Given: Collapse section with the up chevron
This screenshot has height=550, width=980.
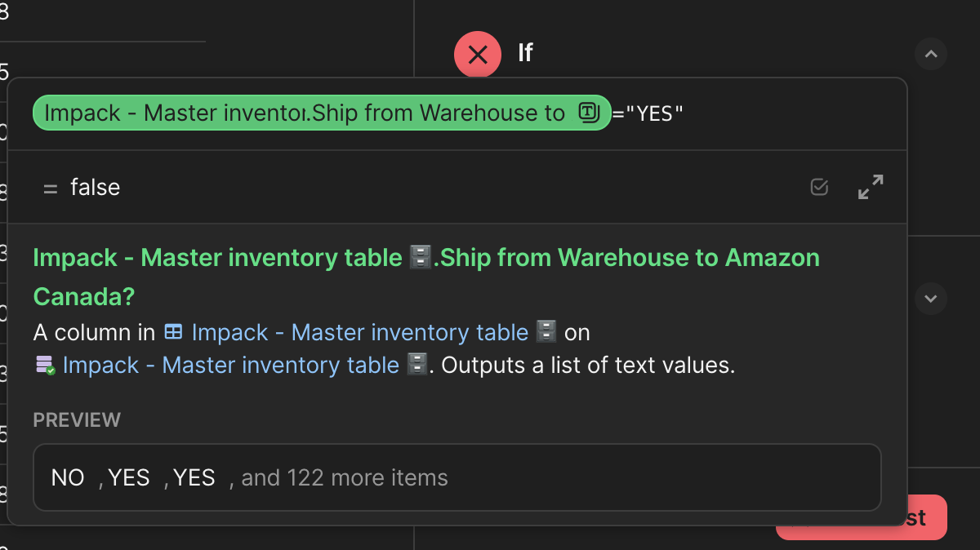Looking at the screenshot, I should point(931,55).
